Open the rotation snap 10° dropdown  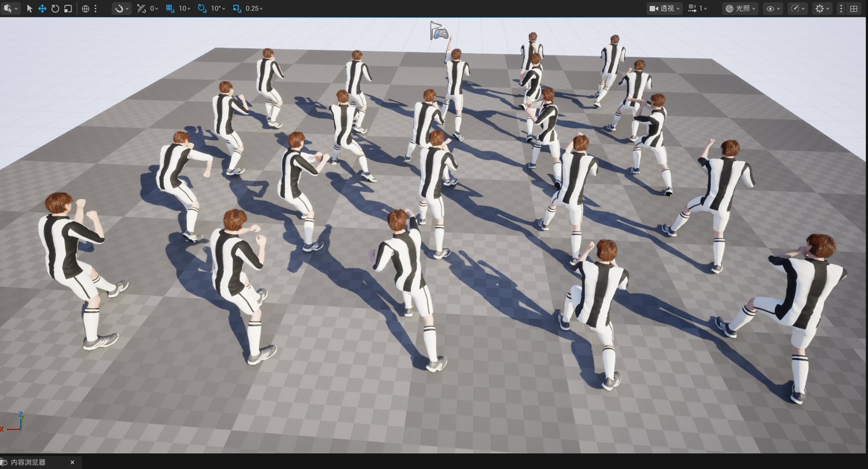click(219, 9)
